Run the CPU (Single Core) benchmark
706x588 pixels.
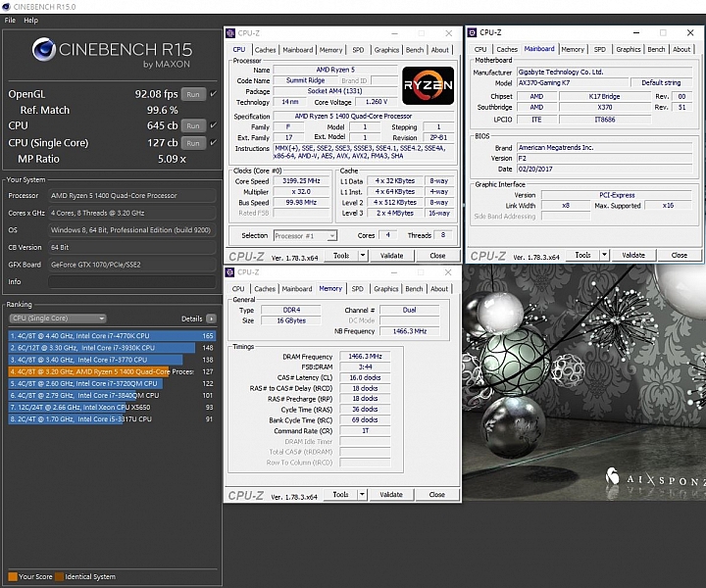[x=193, y=143]
